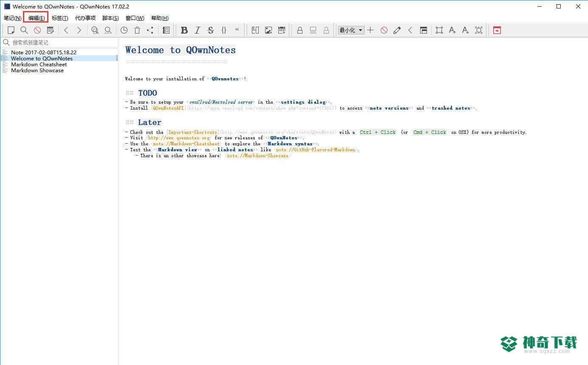This screenshot has height=365, width=588.
Task: Select note "Note 2017-02-08T15.18.22"
Action: click(44, 52)
